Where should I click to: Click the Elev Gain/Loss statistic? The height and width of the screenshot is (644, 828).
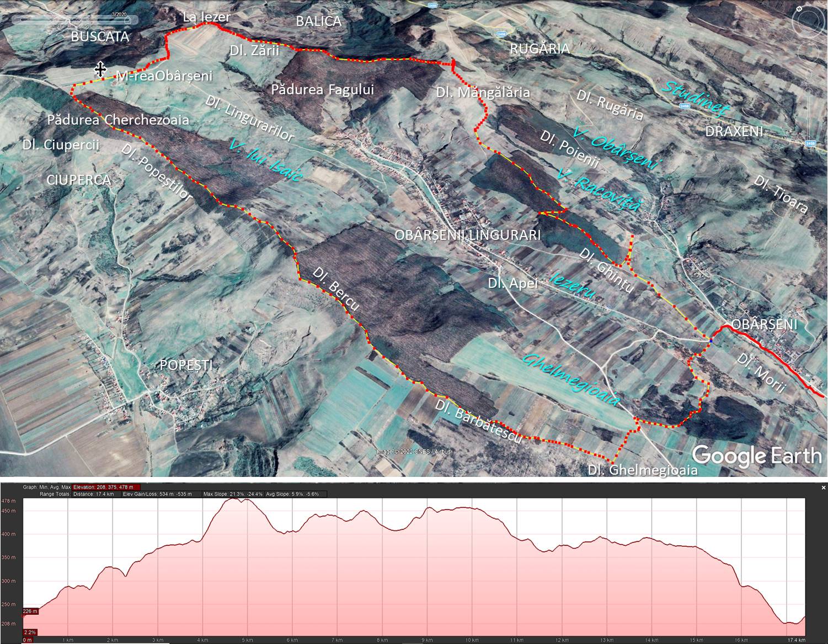[x=157, y=494]
